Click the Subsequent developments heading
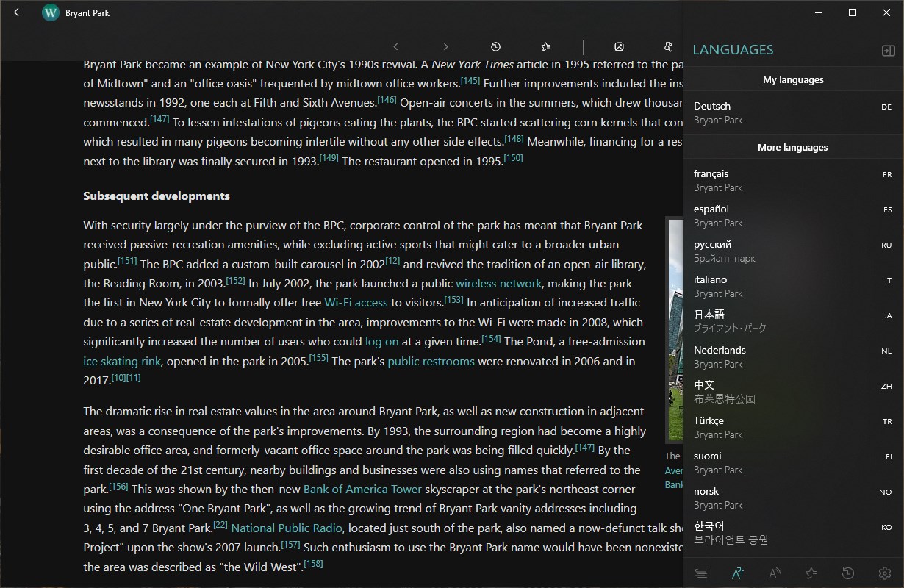Screen dimensions: 904x588 (157, 196)
